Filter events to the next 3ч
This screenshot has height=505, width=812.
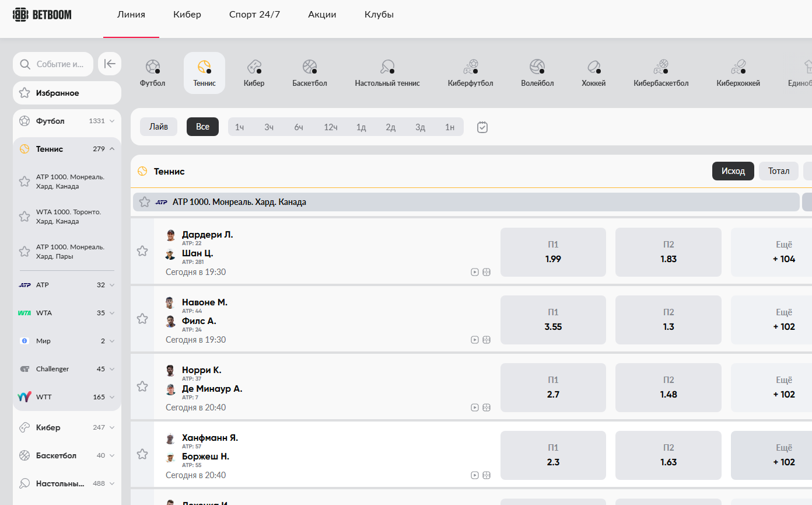coord(269,127)
